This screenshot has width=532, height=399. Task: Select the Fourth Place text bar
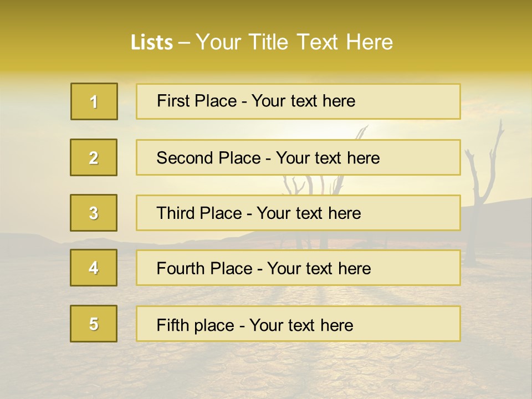tap(298, 268)
